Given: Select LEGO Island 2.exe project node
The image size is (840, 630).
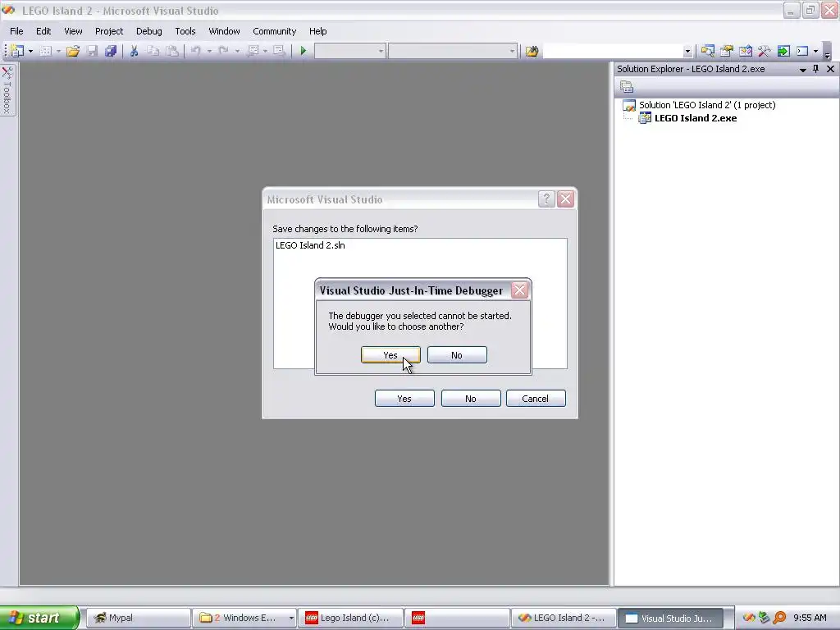Looking at the screenshot, I should pos(696,118).
